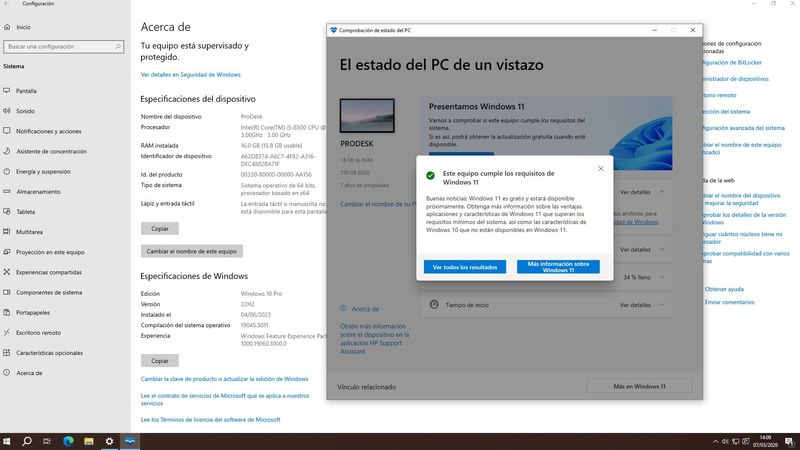Click the taskbar search icon
Viewport: 800px width, 450px height.
tap(27, 441)
